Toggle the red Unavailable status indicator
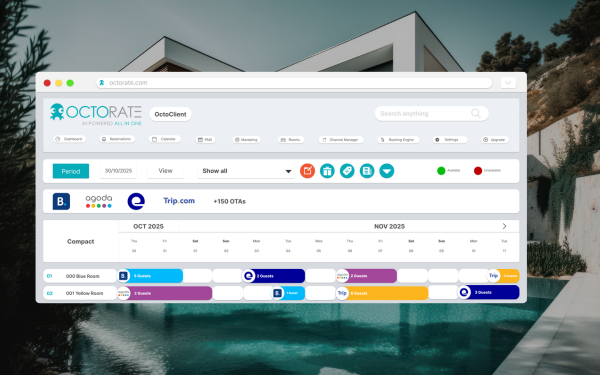 tap(478, 171)
